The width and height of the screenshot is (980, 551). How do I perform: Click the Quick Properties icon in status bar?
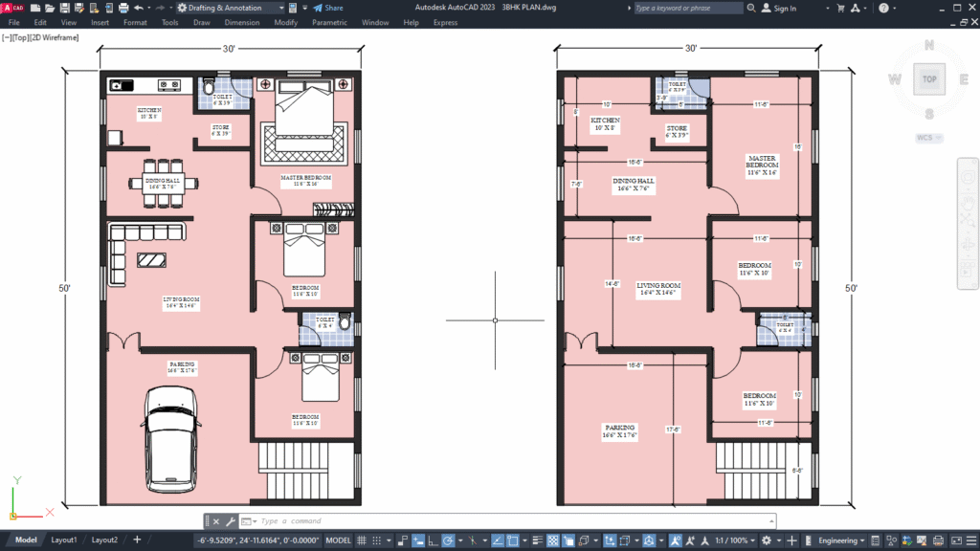[x=875, y=540]
